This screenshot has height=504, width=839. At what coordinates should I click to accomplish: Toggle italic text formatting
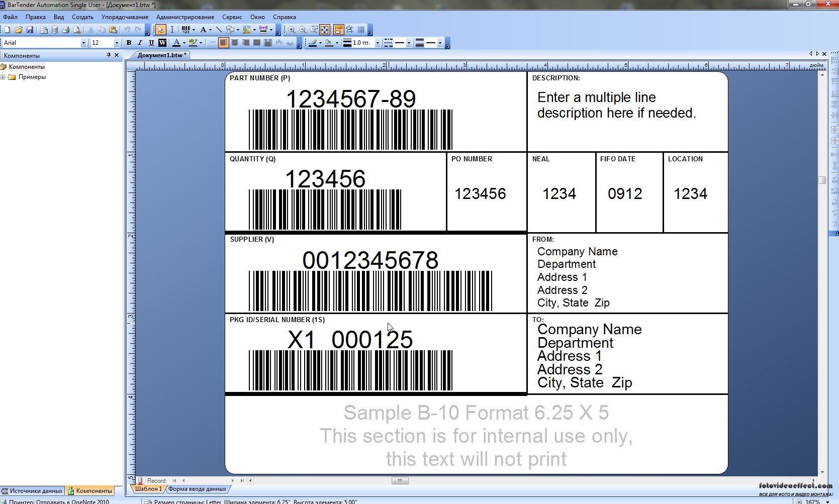coord(140,43)
